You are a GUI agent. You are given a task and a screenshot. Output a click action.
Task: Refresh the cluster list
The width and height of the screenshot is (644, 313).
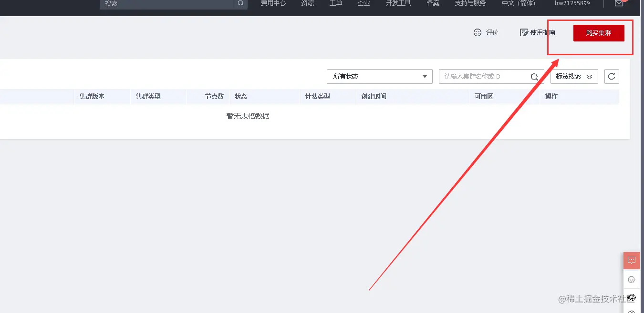tap(612, 76)
